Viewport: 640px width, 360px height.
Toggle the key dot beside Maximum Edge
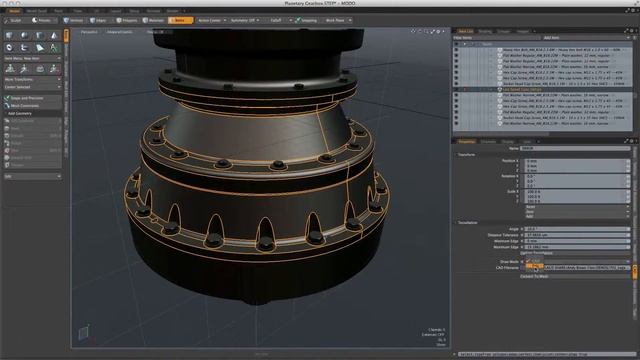[x=522, y=247]
